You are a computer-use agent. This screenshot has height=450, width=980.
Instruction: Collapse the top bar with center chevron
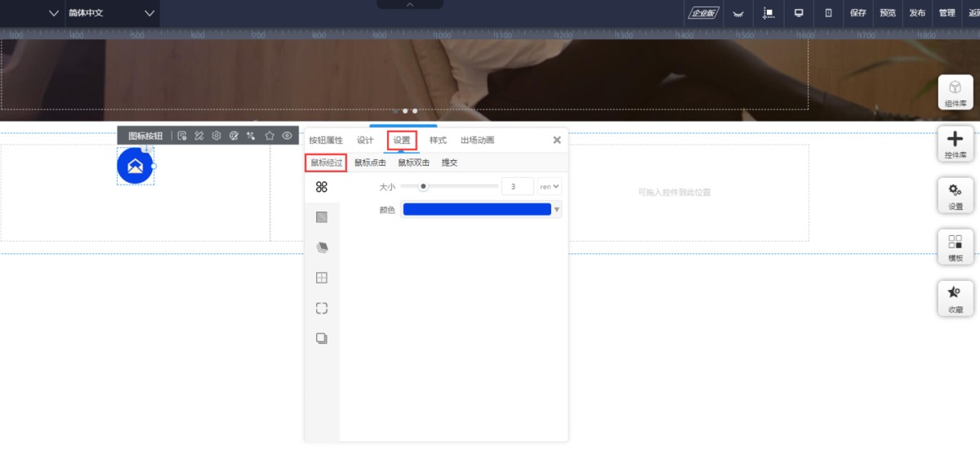410,4
